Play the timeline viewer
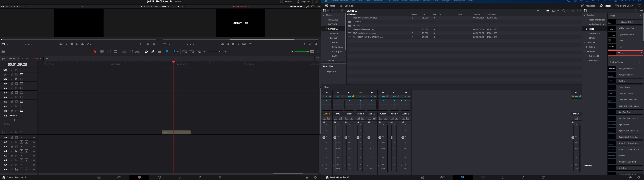 pos(239,44)
